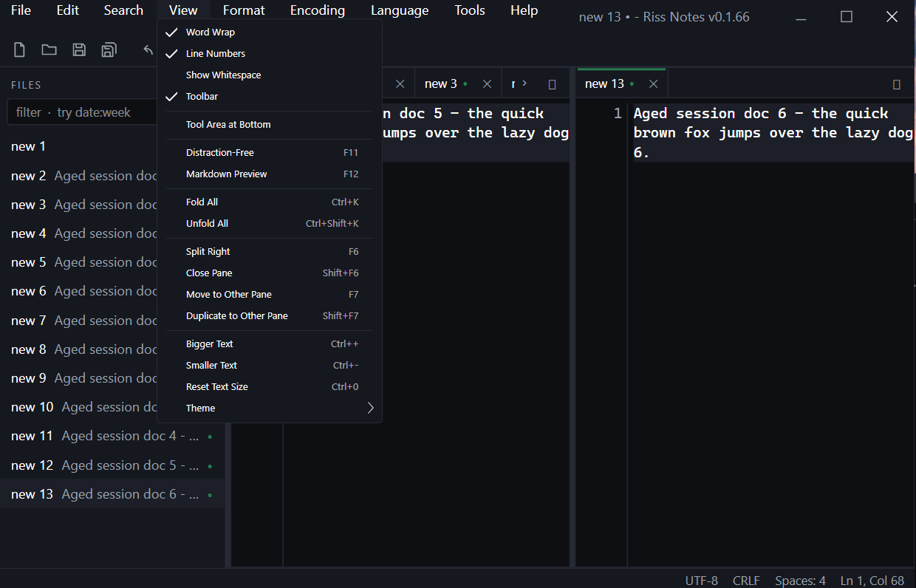The height and width of the screenshot is (588, 916).
Task: Close the new 13 tab
Action: pyautogui.click(x=653, y=84)
